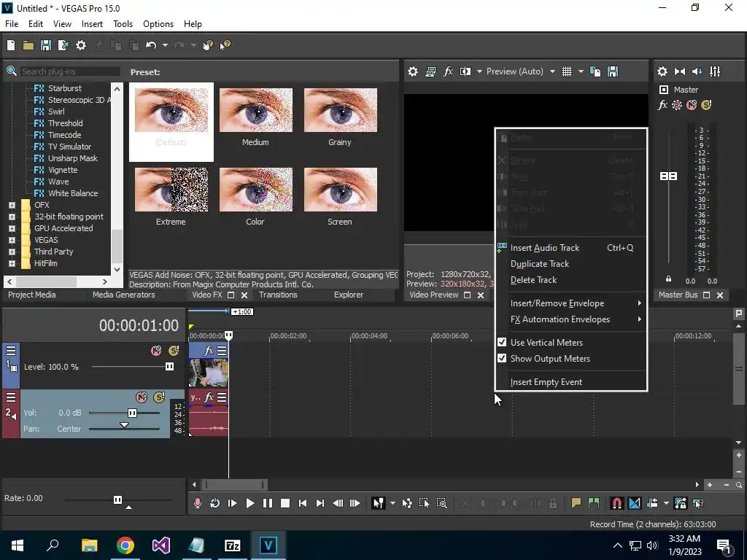Click the Render As toolbar icon
Image resolution: width=747 pixels, height=560 pixels.
tap(63, 45)
